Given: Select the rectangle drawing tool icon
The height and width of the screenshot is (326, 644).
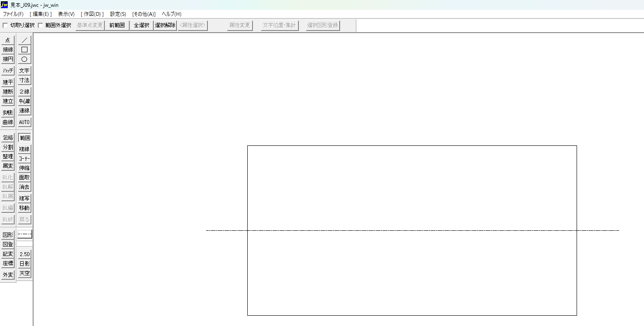Looking at the screenshot, I should pyautogui.click(x=24, y=49).
